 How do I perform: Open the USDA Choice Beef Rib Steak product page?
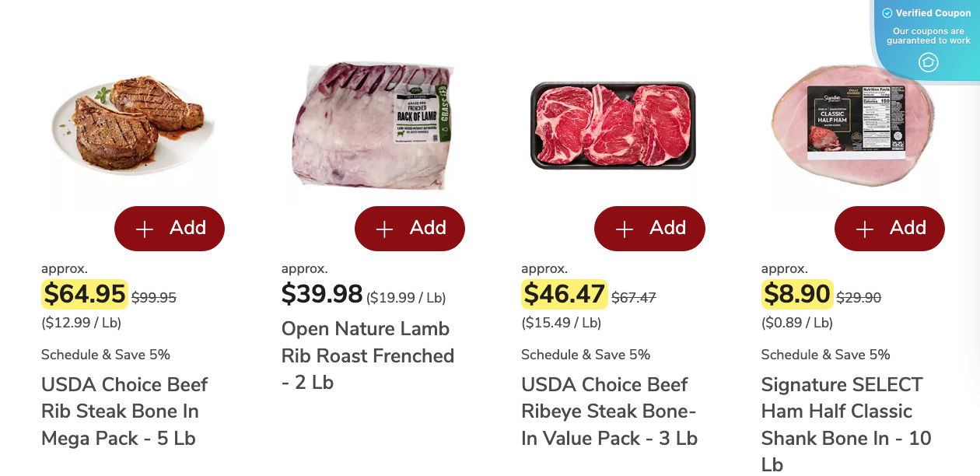(124, 411)
